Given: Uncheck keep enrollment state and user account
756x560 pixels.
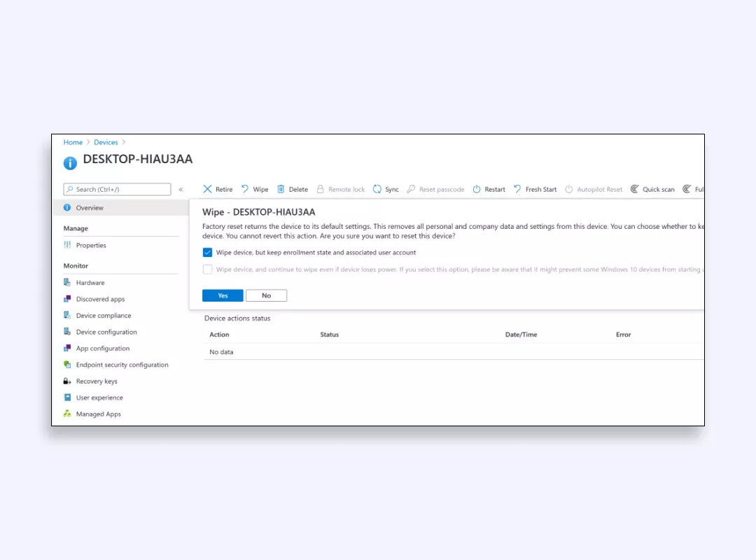Looking at the screenshot, I should 207,252.
